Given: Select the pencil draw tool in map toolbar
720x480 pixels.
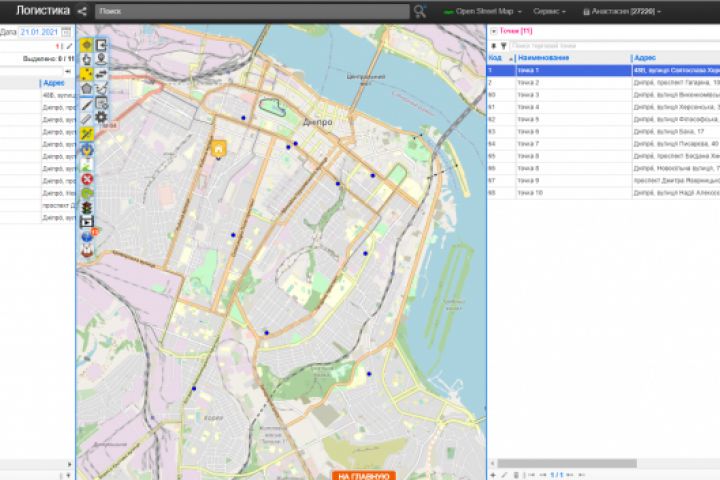Looking at the screenshot, I should [87, 105].
